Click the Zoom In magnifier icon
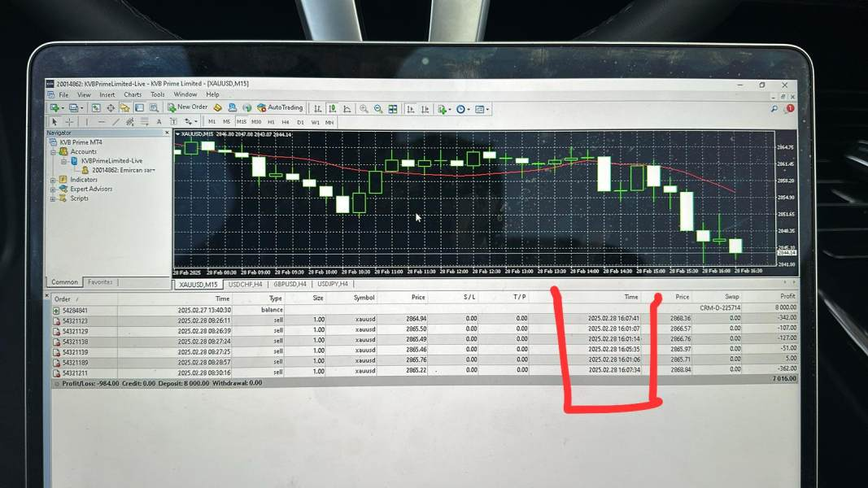 pos(364,109)
